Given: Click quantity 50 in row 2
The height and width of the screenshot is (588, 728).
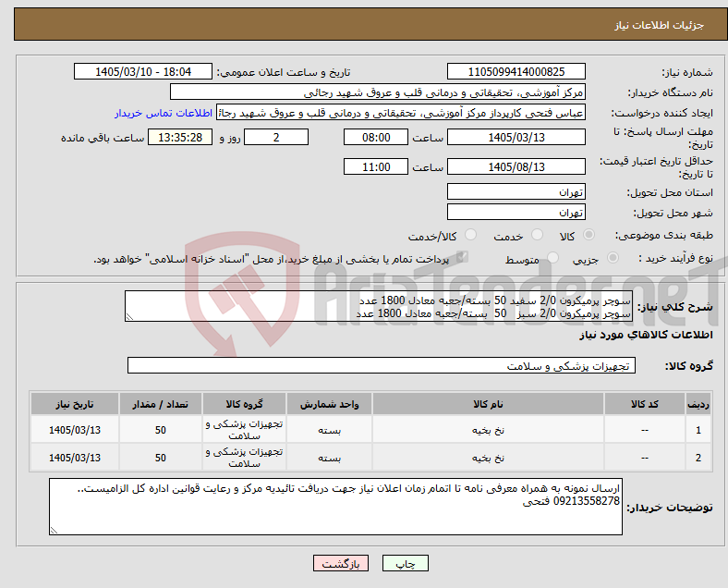Looking at the screenshot, I should (160, 458).
